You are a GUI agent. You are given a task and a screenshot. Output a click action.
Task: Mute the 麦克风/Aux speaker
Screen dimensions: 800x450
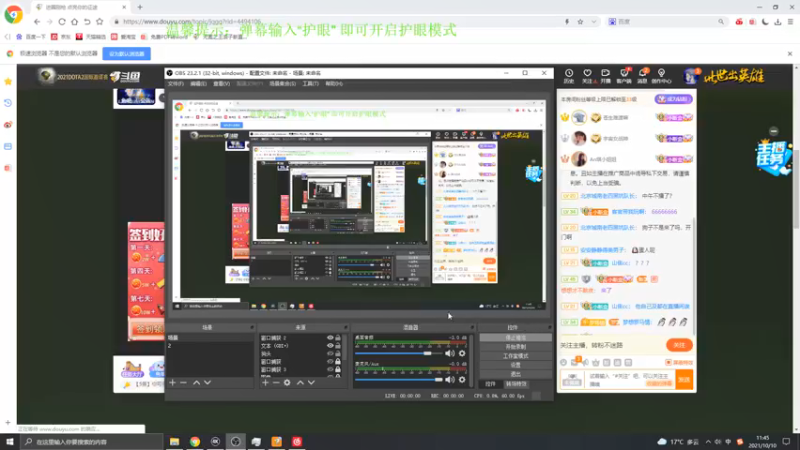click(449, 380)
